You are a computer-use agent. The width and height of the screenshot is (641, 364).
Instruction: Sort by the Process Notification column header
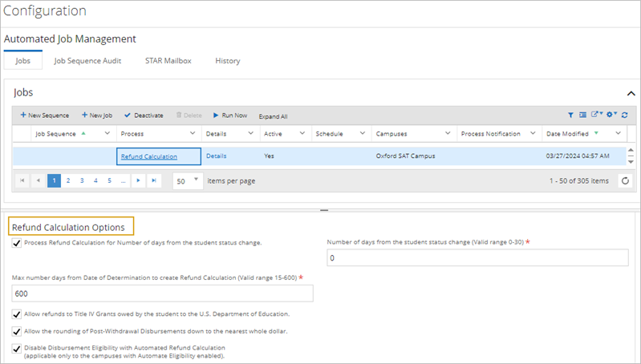[490, 134]
